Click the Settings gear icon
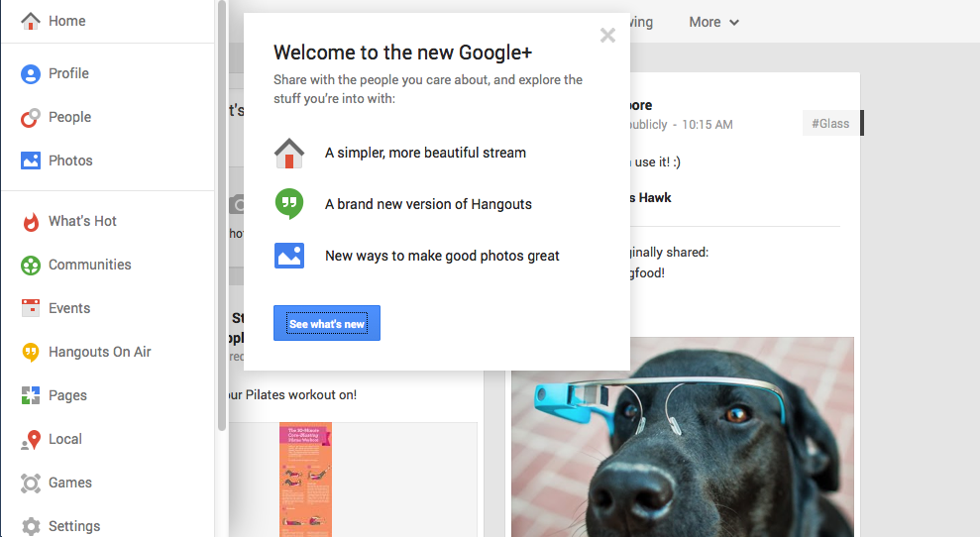Image resolution: width=980 pixels, height=537 pixels. tap(31, 526)
